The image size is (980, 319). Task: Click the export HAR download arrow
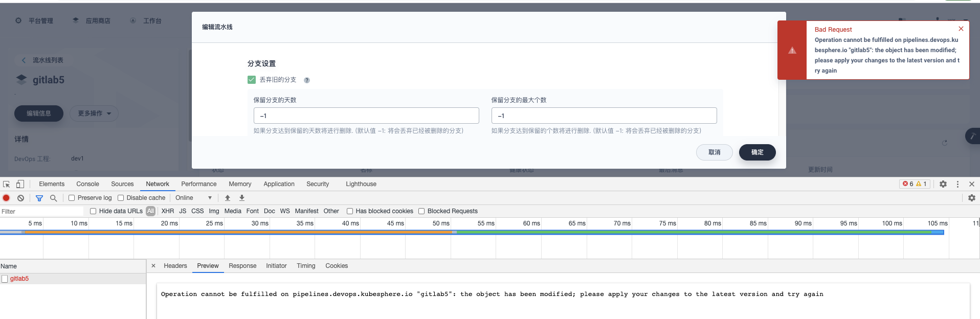(242, 198)
